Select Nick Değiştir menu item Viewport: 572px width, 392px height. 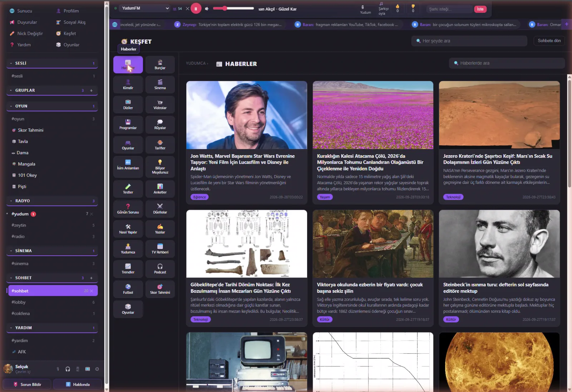(x=26, y=34)
